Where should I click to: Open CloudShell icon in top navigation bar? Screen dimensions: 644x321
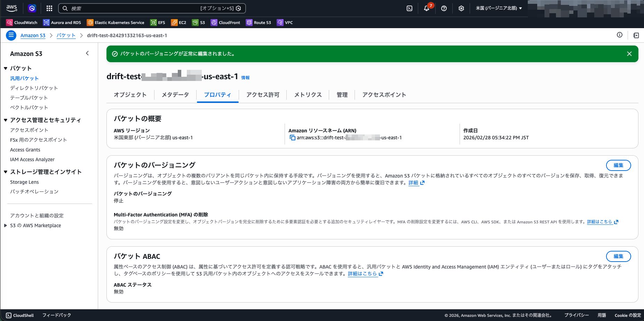[410, 8]
